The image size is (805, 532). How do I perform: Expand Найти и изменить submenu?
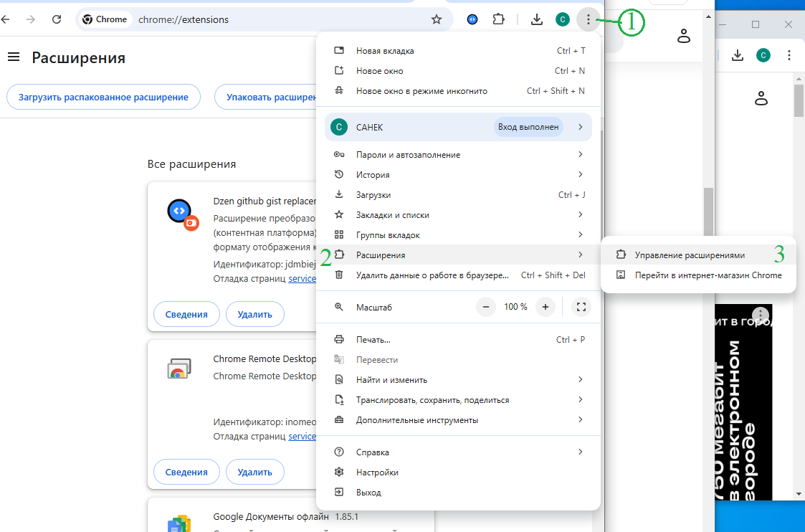pyautogui.click(x=459, y=380)
